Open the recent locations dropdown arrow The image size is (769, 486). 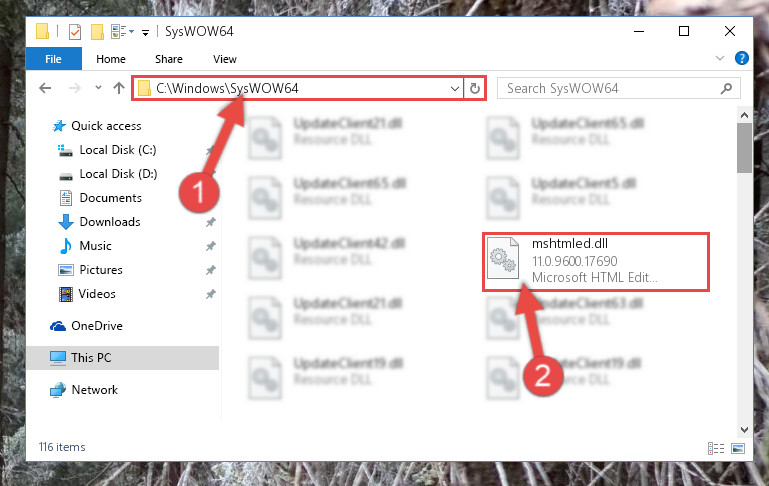(x=98, y=88)
